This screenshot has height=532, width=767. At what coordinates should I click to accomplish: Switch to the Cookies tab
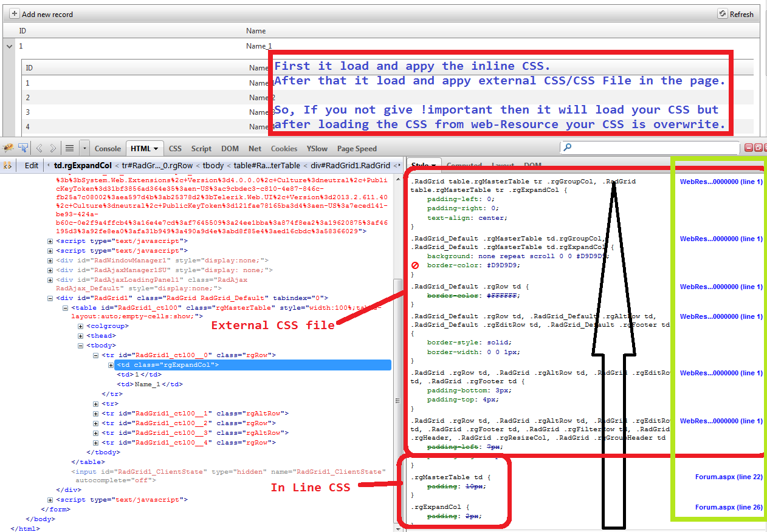pyautogui.click(x=284, y=148)
